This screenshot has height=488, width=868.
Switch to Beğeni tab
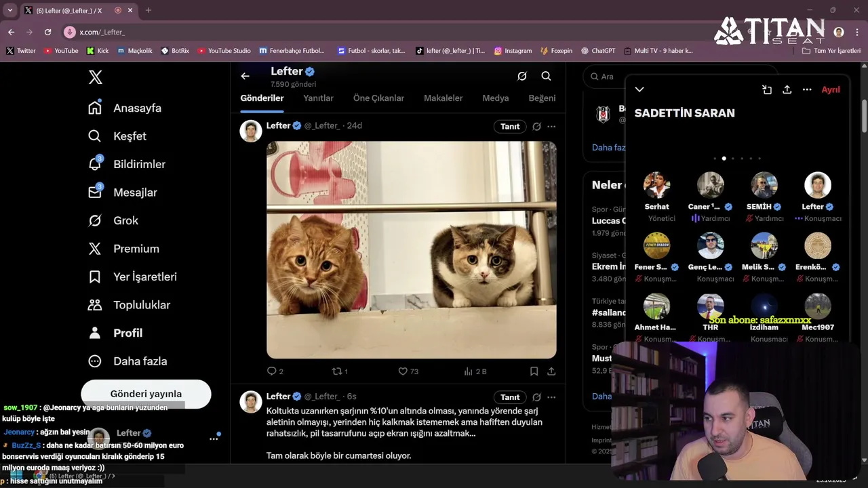tap(542, 98)
